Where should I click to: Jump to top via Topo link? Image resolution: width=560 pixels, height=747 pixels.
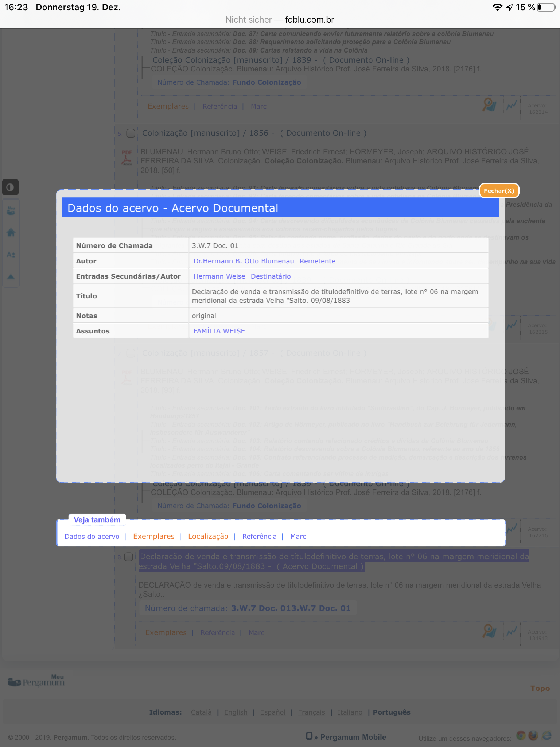coord(540,688)
